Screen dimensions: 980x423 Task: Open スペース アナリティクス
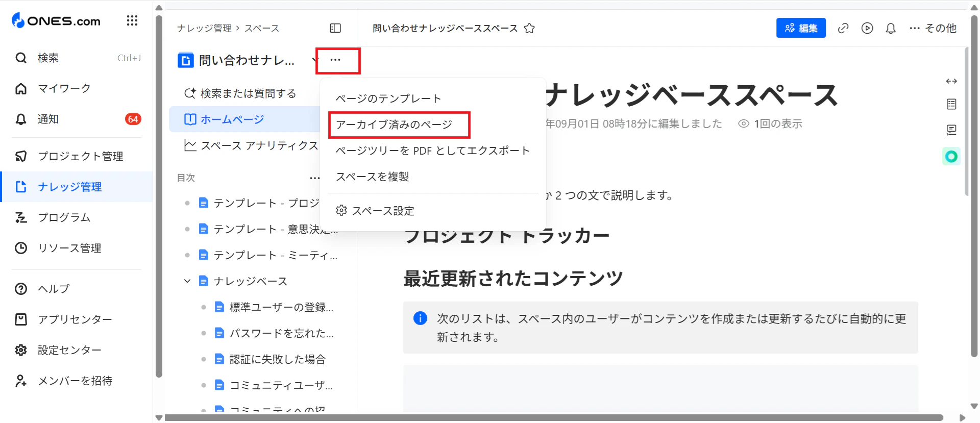[x=250, y=145]
